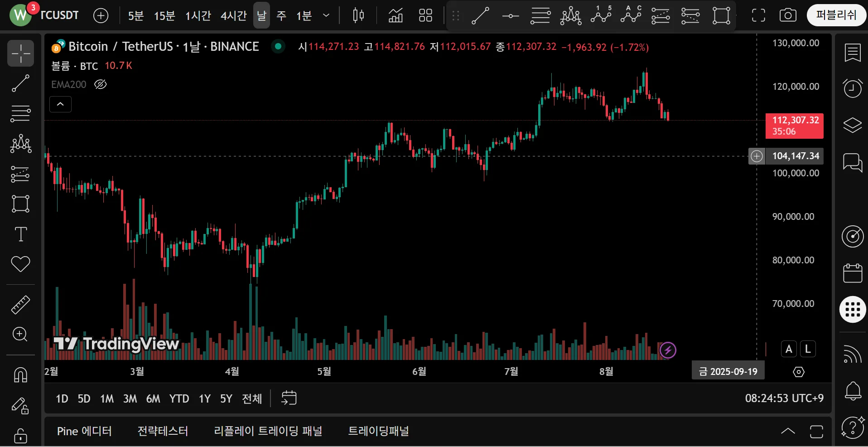Maximize the bottom panel icon
The height and width of the screenshot is (447, 868).
[816, 432]
